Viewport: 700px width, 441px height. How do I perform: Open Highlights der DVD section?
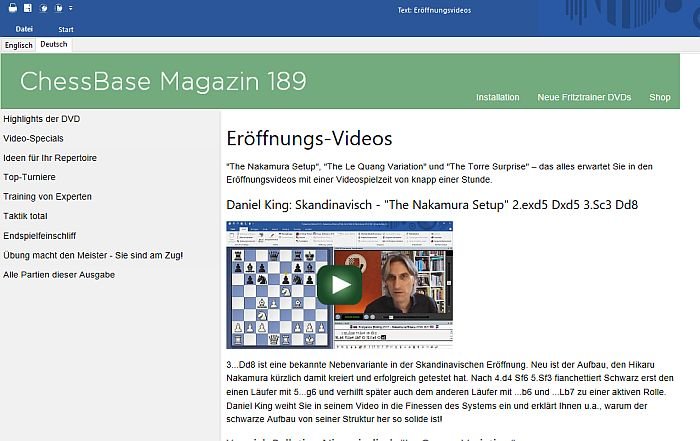(x=42, y=119)
